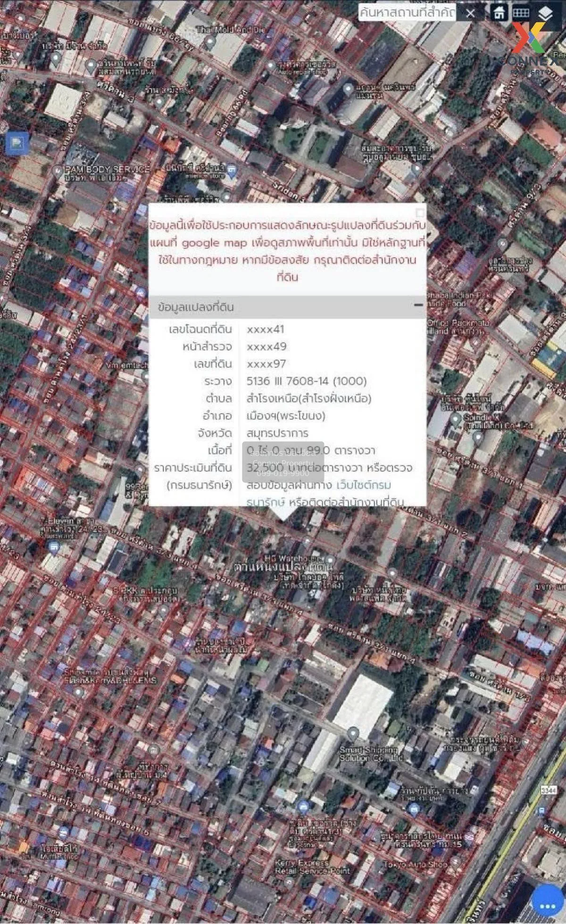Click the Smart Shipping Solution map pin
Viewport: 566px width, 924px height.
(352, 734)
